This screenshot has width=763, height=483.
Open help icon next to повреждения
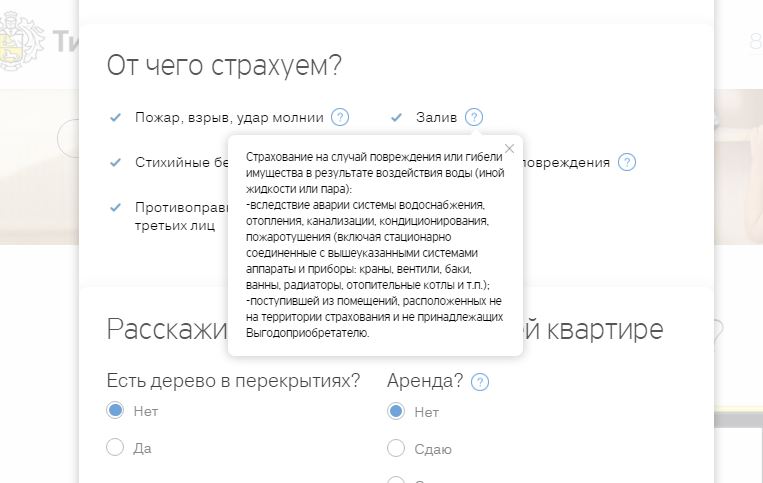point(626,162)
